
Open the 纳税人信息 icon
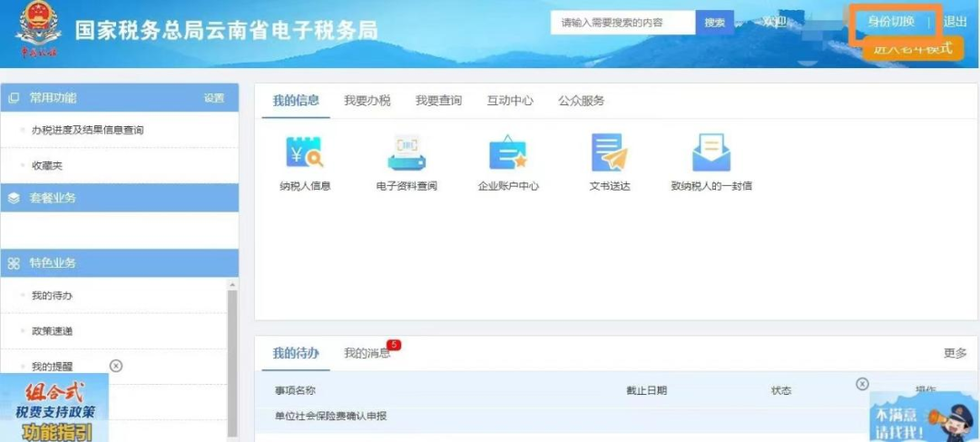point(304,153)
